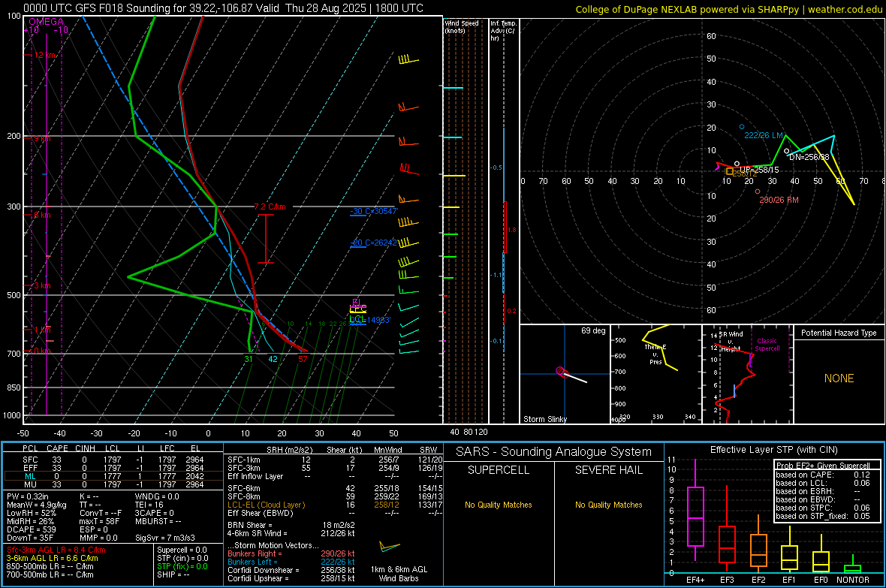
Task: Click the Supercell = 0.0 index
Action: 182,550
